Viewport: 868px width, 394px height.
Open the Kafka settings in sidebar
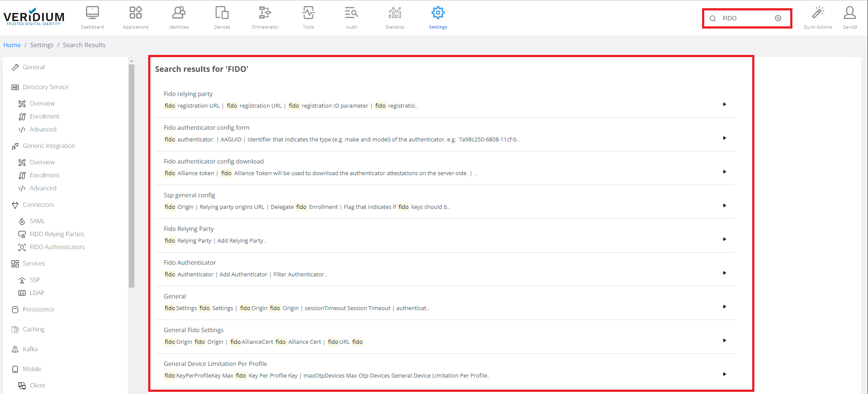(x=30, y=349)
